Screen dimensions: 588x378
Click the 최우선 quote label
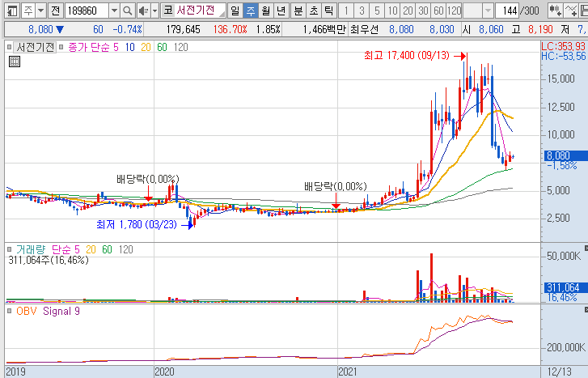(x=363, y=29)
